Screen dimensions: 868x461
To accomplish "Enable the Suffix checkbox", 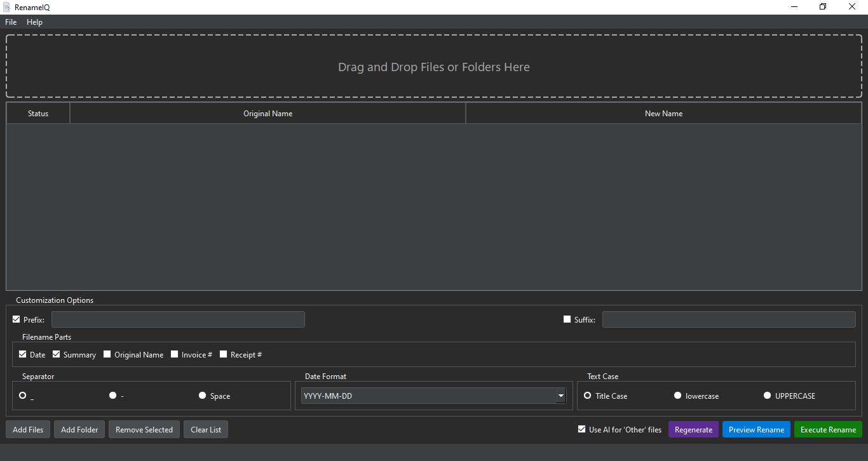I will [567, 319].
